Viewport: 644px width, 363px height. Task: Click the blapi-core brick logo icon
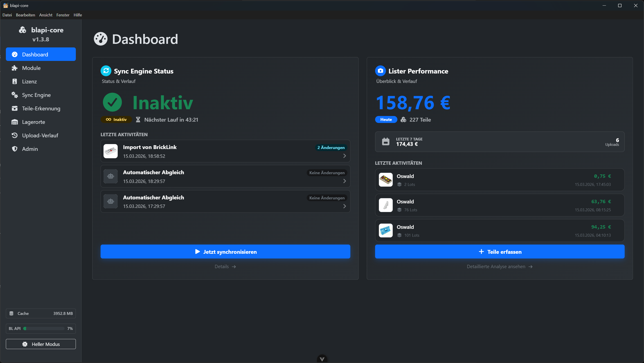click(x=23, y=30)
